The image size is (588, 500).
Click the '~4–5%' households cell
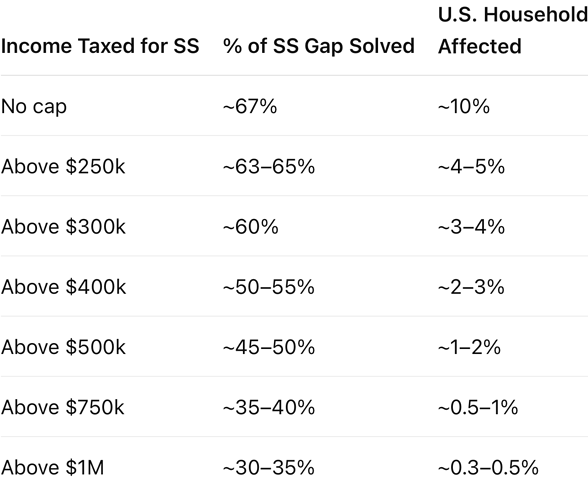pos(471,167)
